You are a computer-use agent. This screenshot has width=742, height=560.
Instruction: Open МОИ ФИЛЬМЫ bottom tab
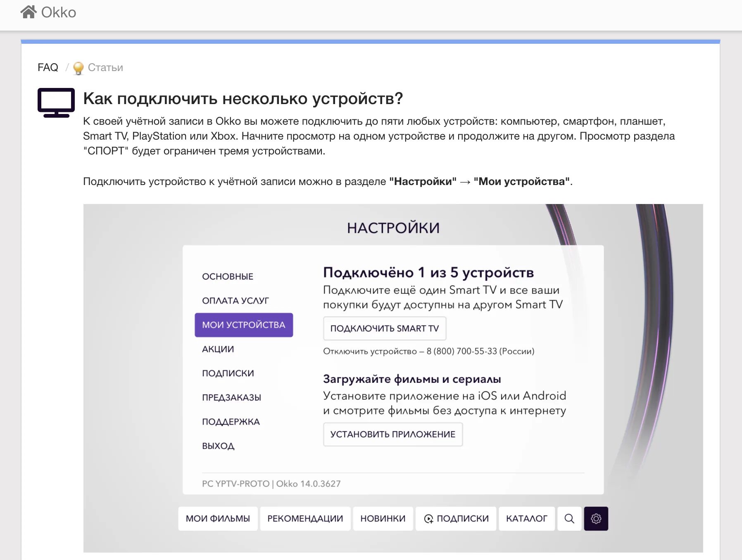coord(218,519)
